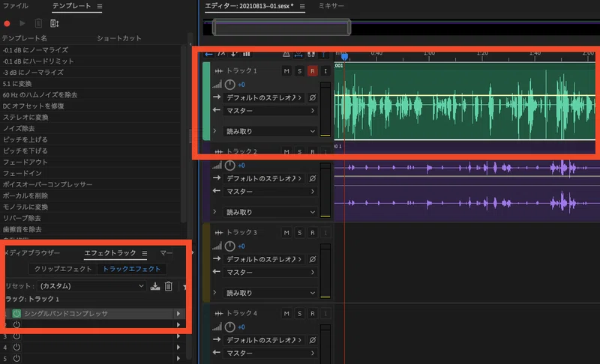Click the トラック 2 volume knob
600x364 pixels.
click(229, 166)
